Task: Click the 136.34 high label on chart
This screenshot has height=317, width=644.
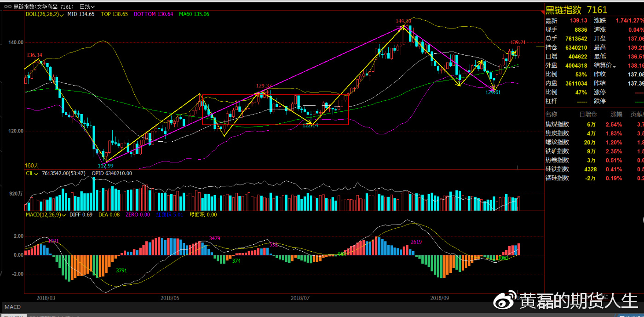Action: click(34, 55)
